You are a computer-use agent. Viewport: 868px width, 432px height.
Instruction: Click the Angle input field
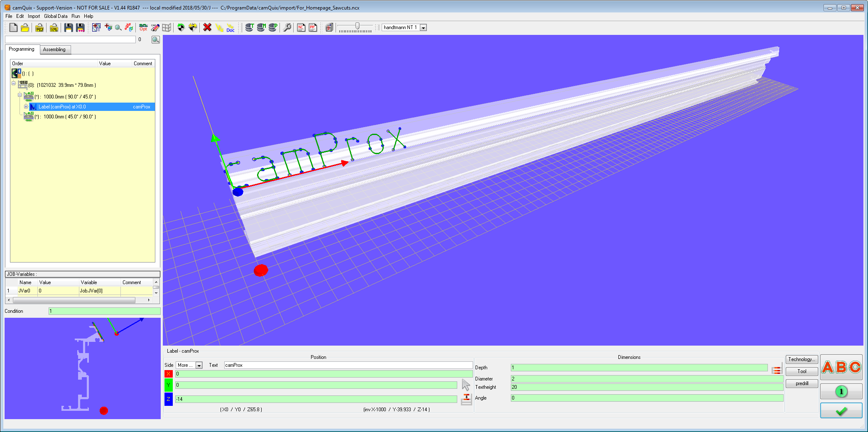(x=647, y=398)
